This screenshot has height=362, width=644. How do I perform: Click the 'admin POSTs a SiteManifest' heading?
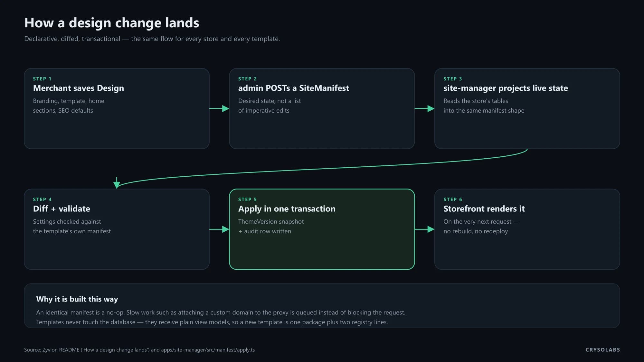293,88
